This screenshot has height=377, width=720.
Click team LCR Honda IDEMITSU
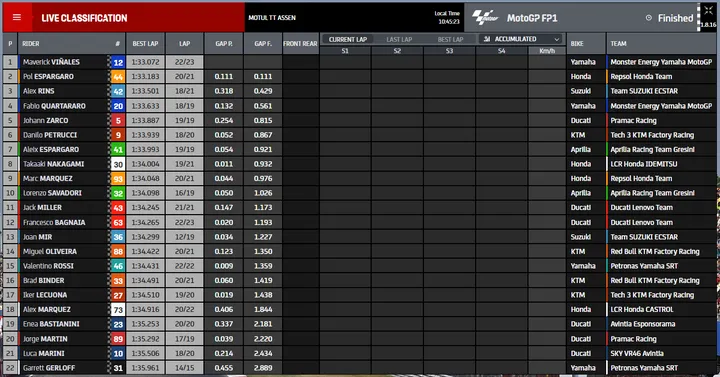point(644,164)
